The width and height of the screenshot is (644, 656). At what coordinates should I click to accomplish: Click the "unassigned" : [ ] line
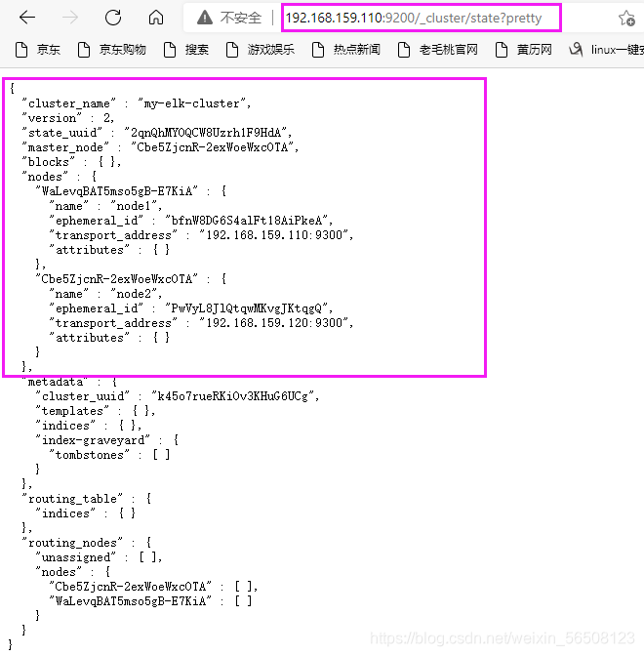[99, 557]
